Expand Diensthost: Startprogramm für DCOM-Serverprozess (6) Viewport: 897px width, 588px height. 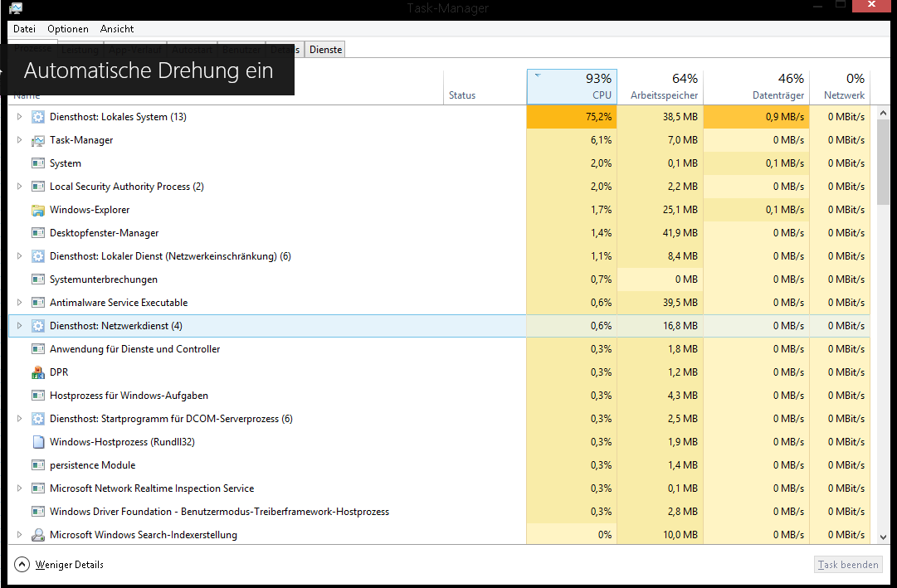click(19, 419)
